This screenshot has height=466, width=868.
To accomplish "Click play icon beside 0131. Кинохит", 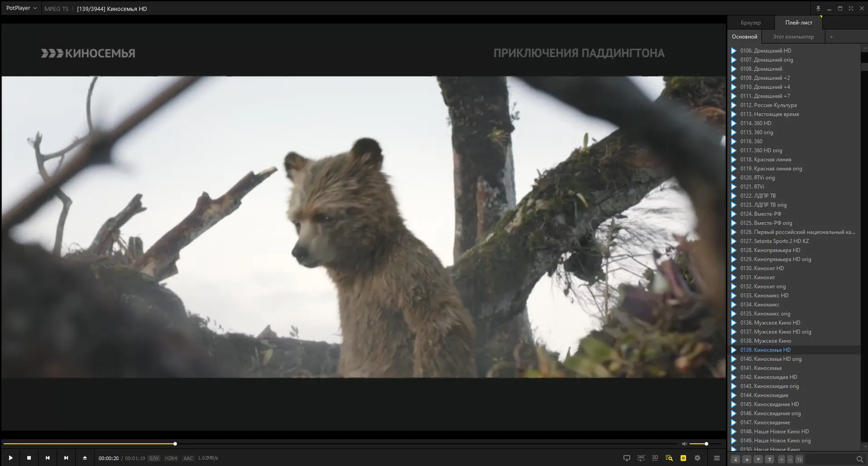I will click(x=734, y=277).
